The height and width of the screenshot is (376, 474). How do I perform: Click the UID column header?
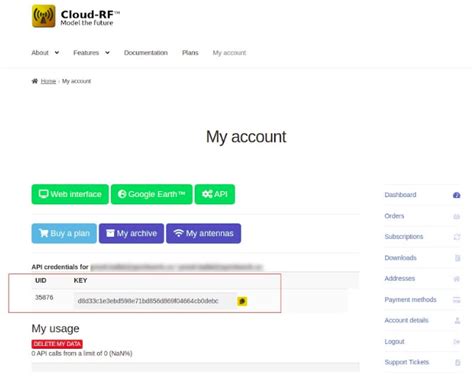pyautogui.click(x=41, y=280)
